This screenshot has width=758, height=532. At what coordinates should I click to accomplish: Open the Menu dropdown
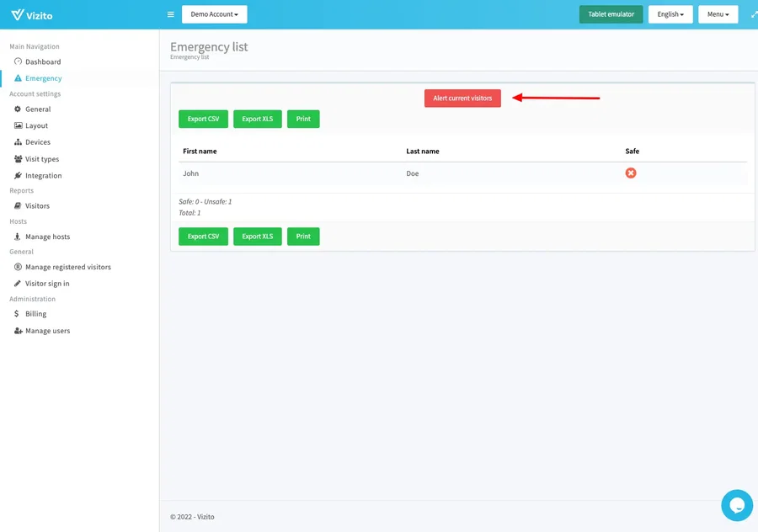tap(718, 14)
